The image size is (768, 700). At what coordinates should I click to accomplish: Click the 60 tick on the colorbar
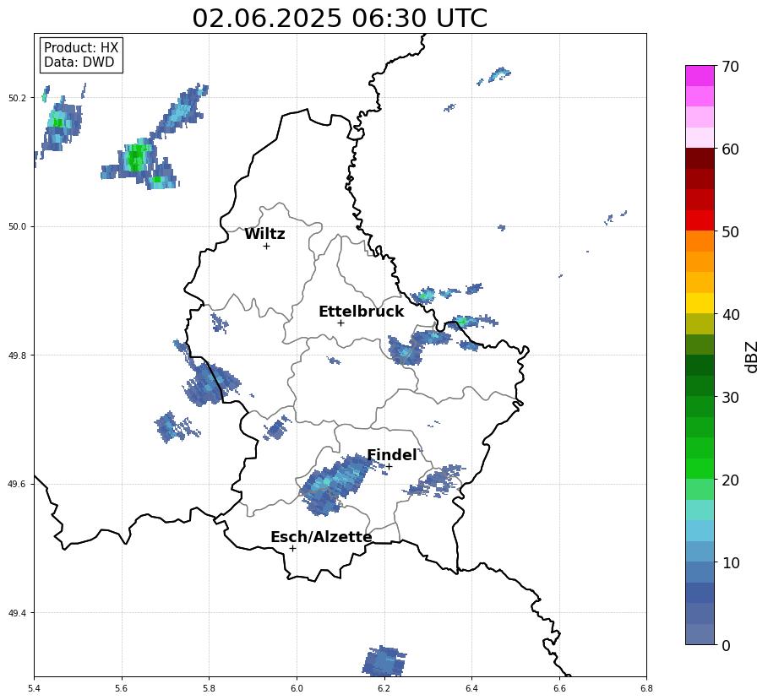(730, 149)
